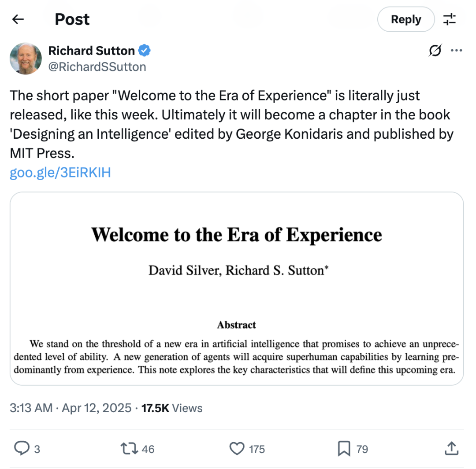This screenshot has height=469, width=476.
Task: Click the 46 reposts count
Action: click(148, 449)
